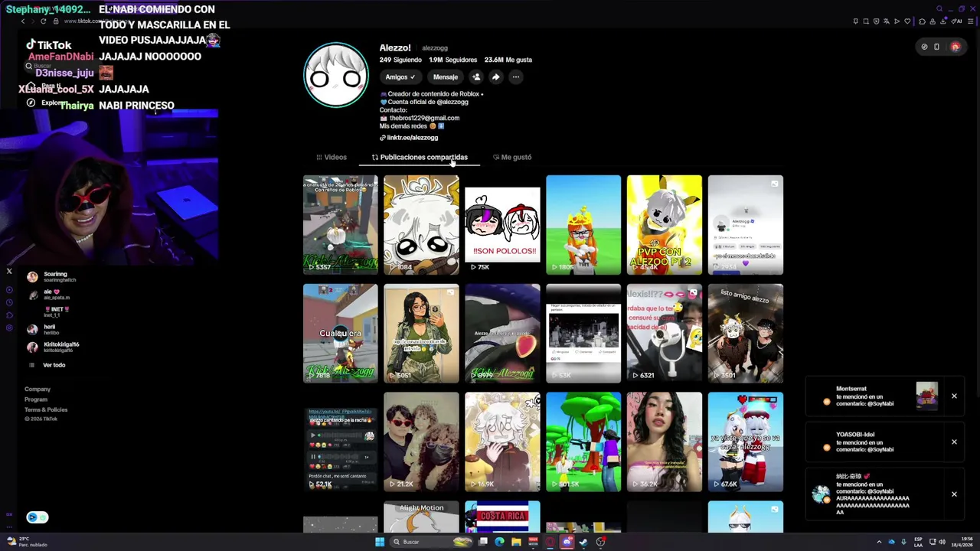The image size is (980, 551).
Task: Open the !!SON POLOLOS!! video thumbnail
Action: click(x=502, y=225)
